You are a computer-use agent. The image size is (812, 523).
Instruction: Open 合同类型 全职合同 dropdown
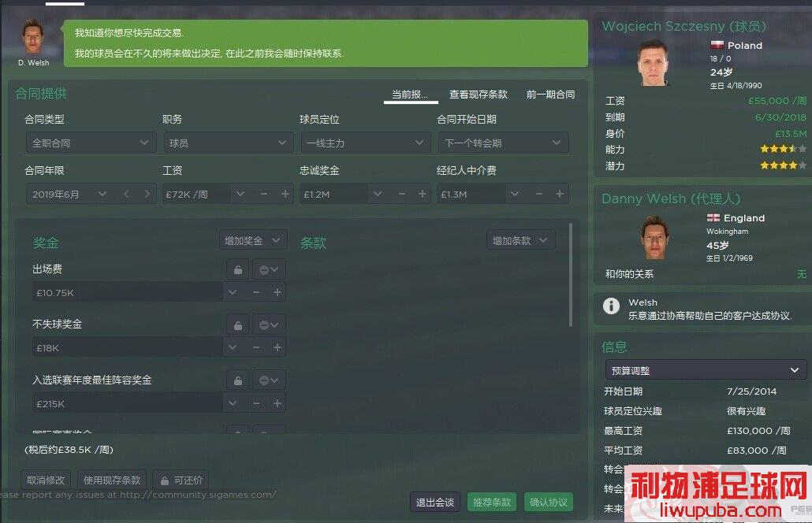point(91,143)
